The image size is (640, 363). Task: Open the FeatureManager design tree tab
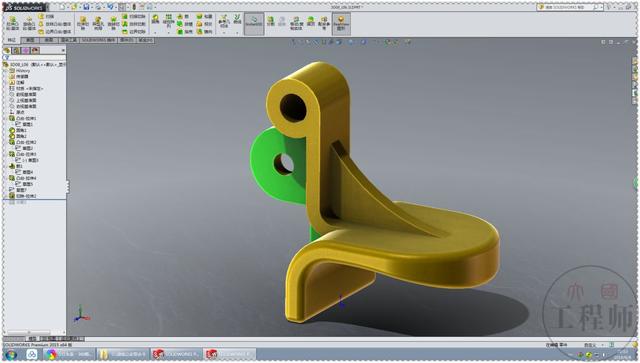click(7, 50)
